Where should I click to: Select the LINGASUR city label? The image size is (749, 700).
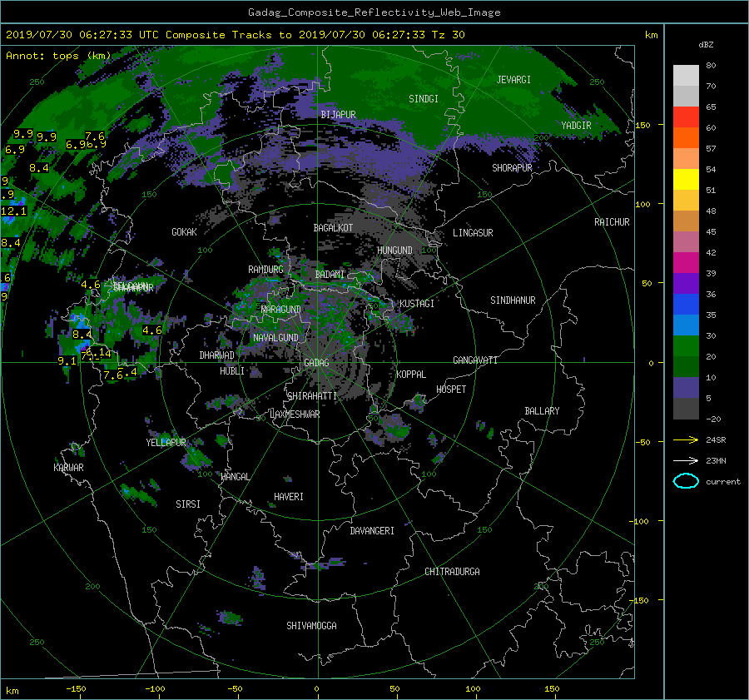(x=473, y=233)
